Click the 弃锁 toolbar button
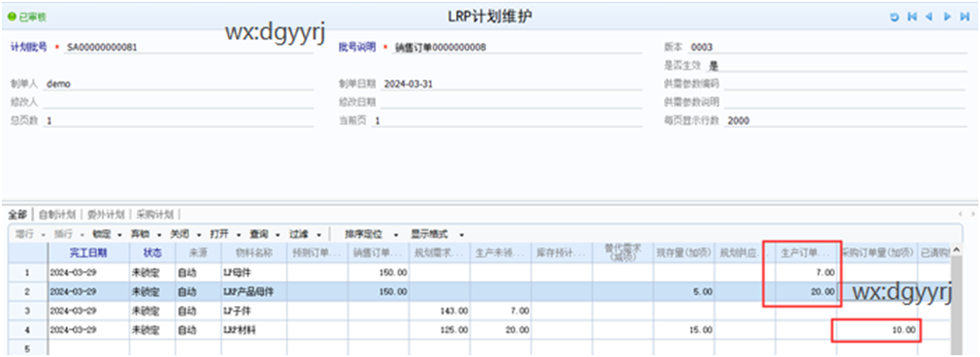 [140, 234]
